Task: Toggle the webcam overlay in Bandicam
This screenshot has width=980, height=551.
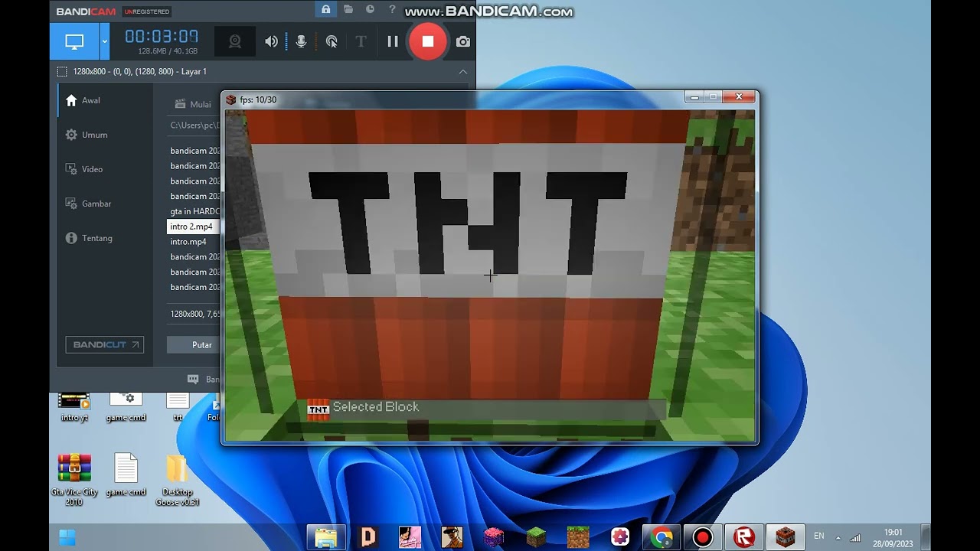Action: click(235, 41)
